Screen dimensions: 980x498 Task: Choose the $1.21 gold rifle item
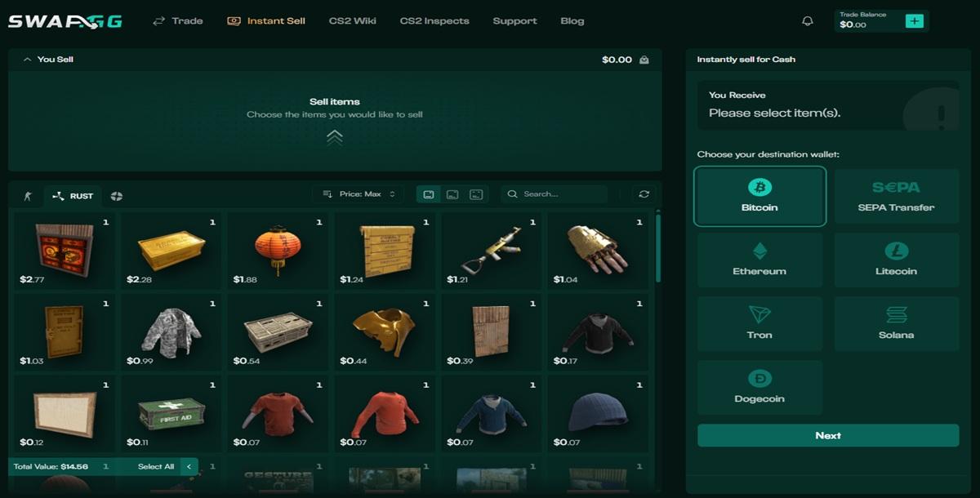point(492,251)
